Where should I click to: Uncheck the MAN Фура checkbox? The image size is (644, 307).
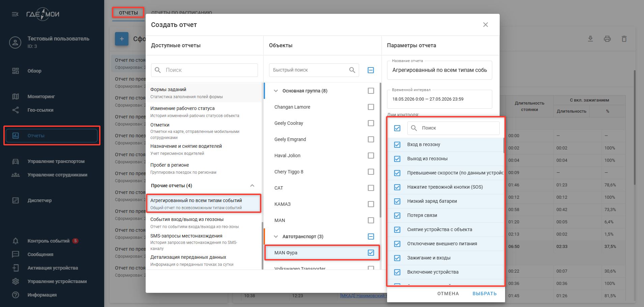point(371,253)
